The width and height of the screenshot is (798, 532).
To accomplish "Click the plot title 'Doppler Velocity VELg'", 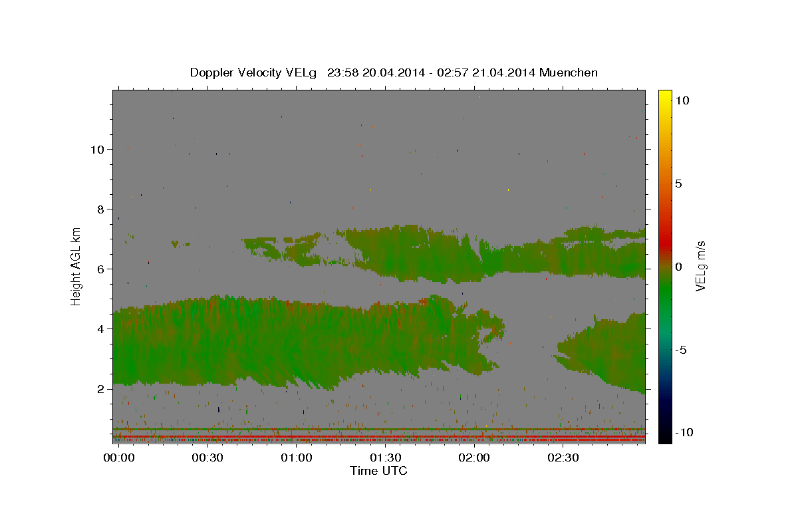I will coord(254,72).
